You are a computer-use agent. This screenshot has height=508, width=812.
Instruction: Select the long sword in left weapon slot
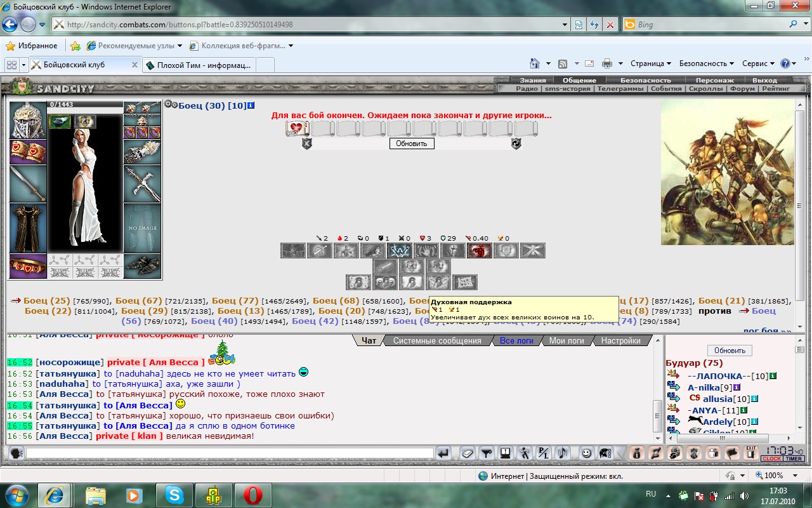point(28,184)
